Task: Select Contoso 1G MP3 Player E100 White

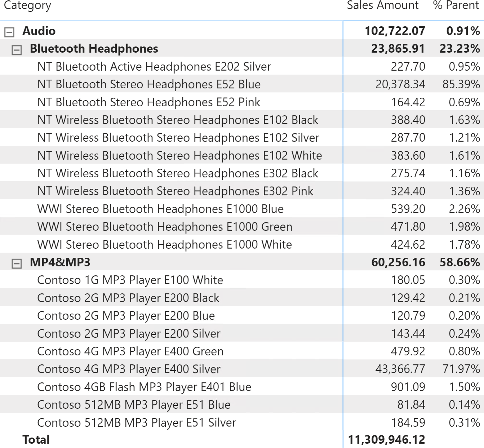Action: pos(130,280)
